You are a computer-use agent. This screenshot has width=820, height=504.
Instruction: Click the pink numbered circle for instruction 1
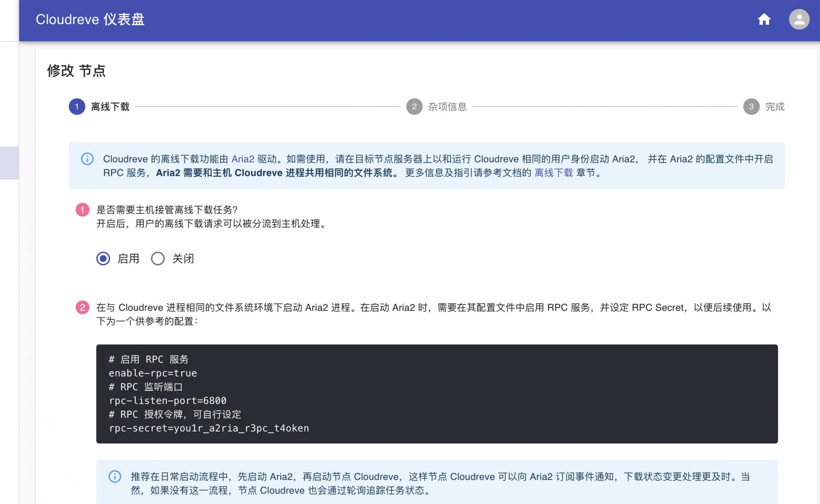(x=83, y=209)
